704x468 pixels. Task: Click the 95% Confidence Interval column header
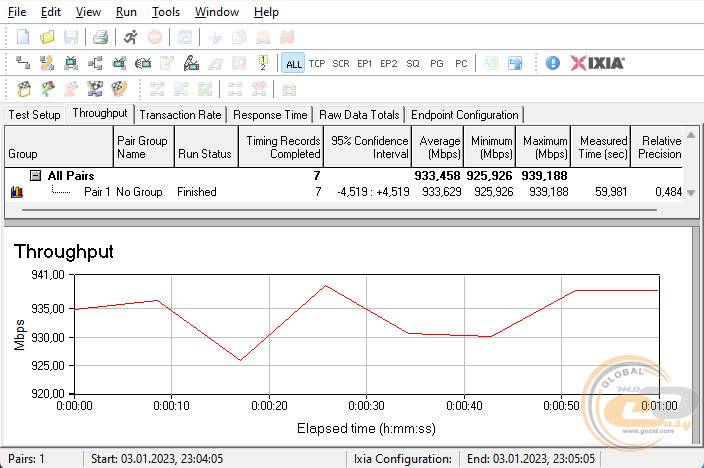368,147
